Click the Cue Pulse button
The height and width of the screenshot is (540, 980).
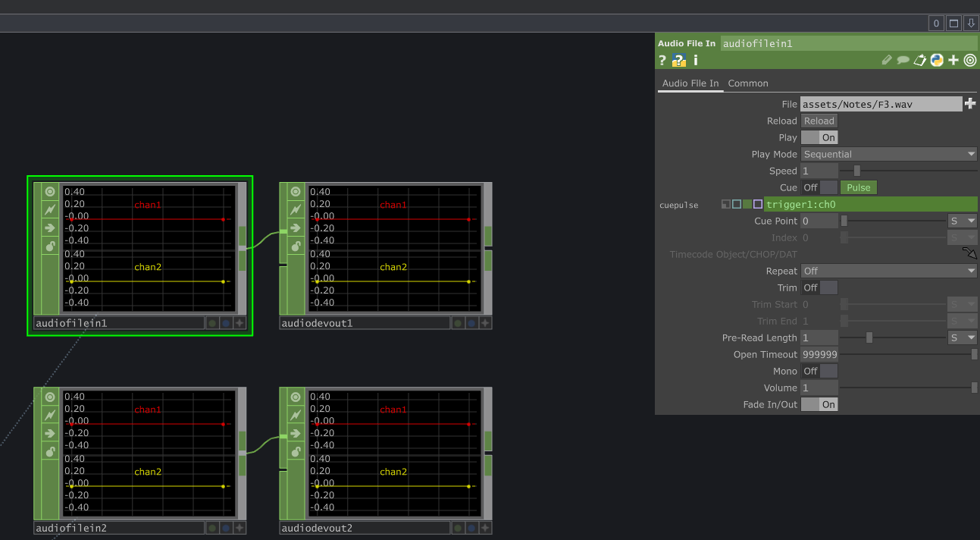click(858, 187)
